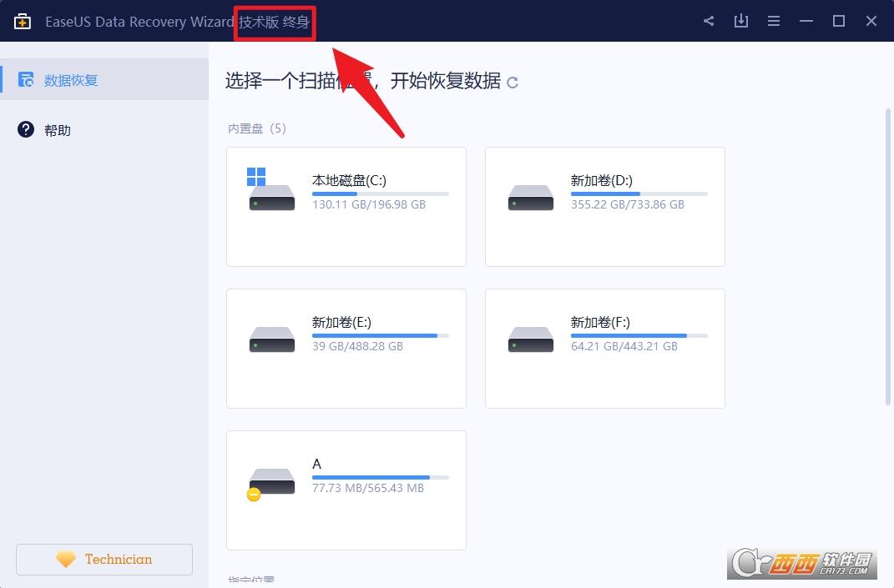Click the E: drive usage bar

tap(381, 335)
